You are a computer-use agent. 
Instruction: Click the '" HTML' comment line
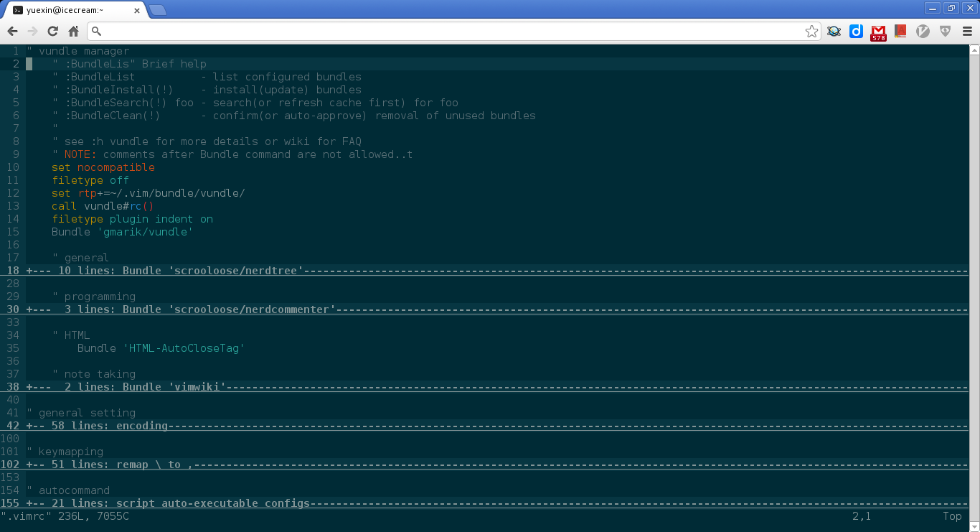click(71, 335)
